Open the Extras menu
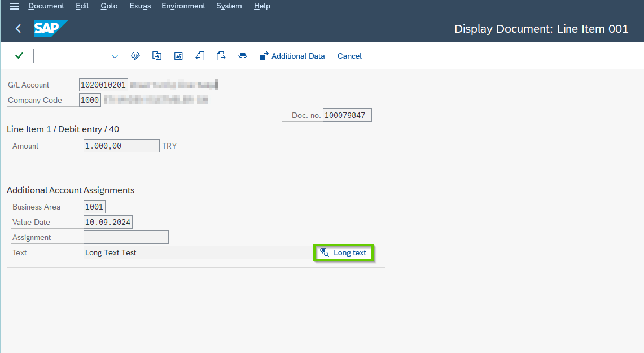 pyautogui.click(x=139, y=6)
